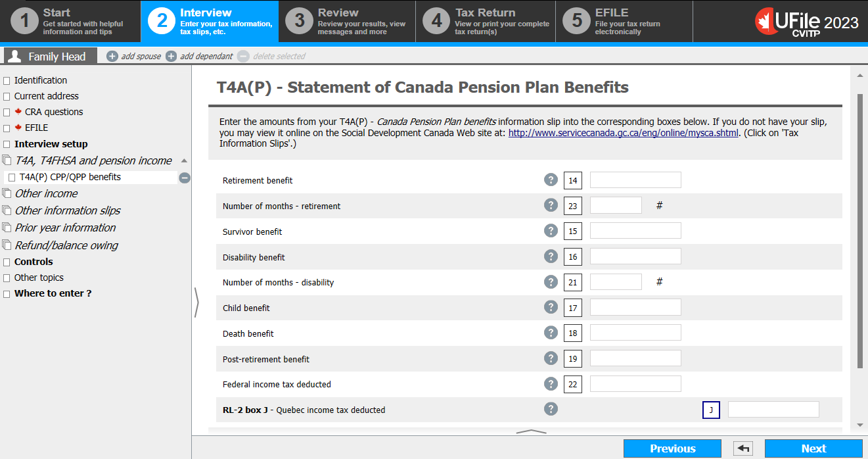Collapse T4A, T4FHSA and pension income group
This screenshot has height=459, width=868.
tap(184, 160)
